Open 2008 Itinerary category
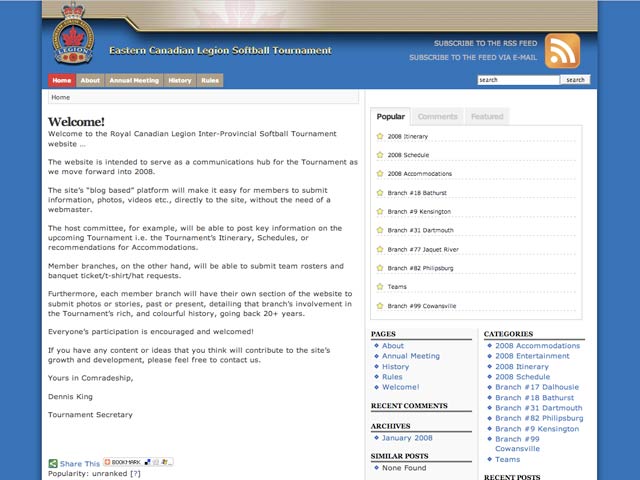The image size is (640, 480). [522, 367]
